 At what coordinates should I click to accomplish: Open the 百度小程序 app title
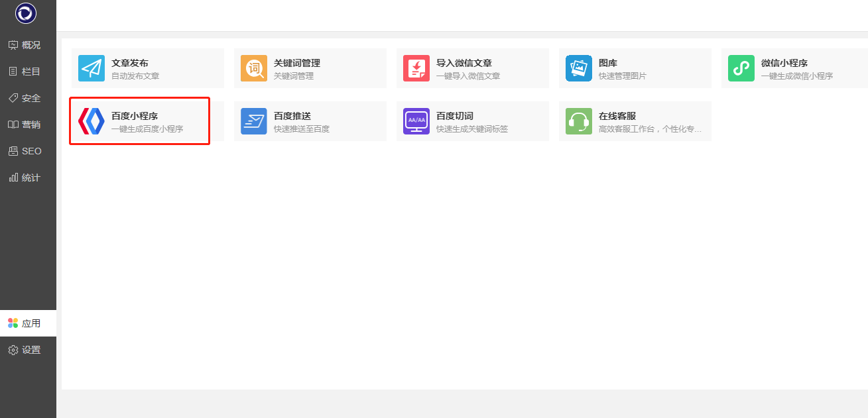tap(135, 116)
